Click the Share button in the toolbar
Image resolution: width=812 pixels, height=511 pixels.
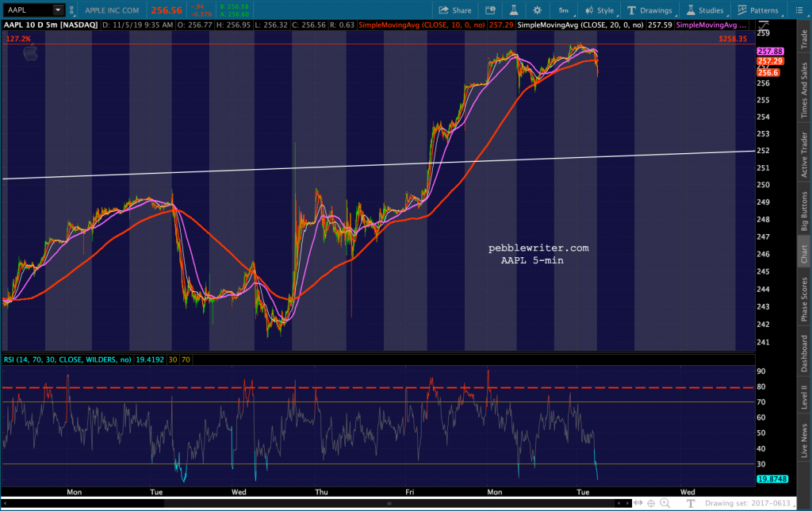455,10
